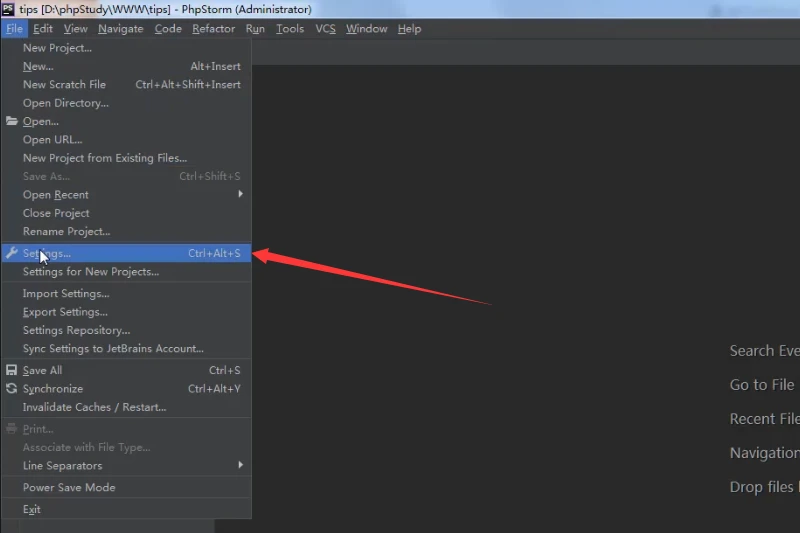
Task: Open the Edit menu
Action: point(43,29)
